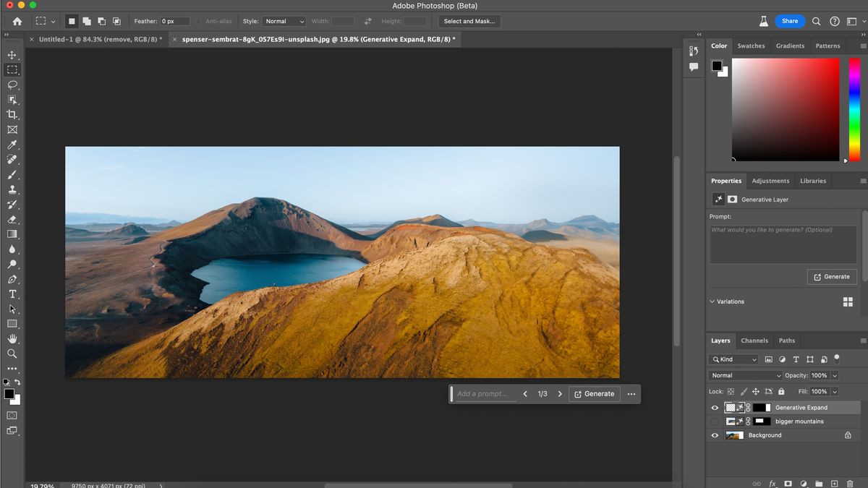This screenshot has width=868, height=488.
Task: Select the Lasso tool
Action: (x=12, y=85)
